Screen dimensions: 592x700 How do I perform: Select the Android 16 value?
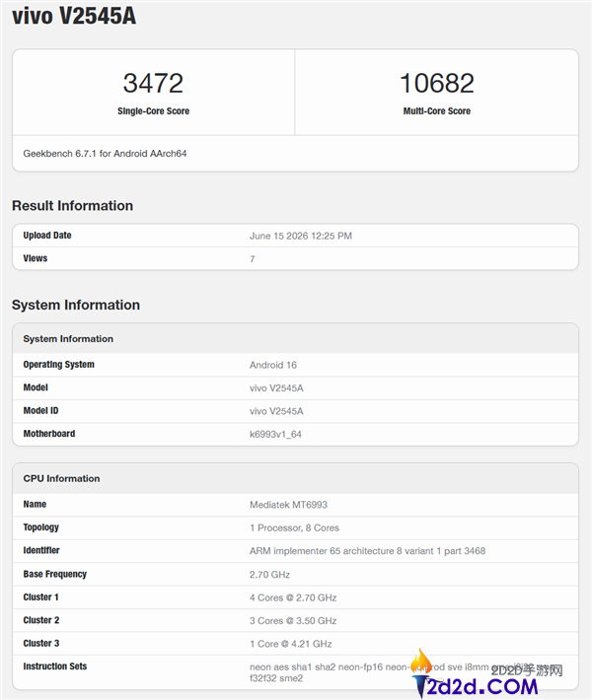click(x=273, y=365)
